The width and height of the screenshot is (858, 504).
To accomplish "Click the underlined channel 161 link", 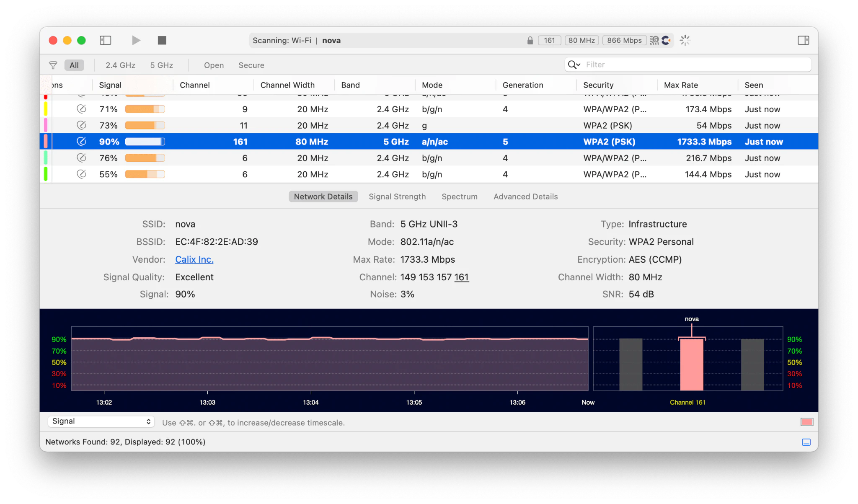I will point(462,277).
